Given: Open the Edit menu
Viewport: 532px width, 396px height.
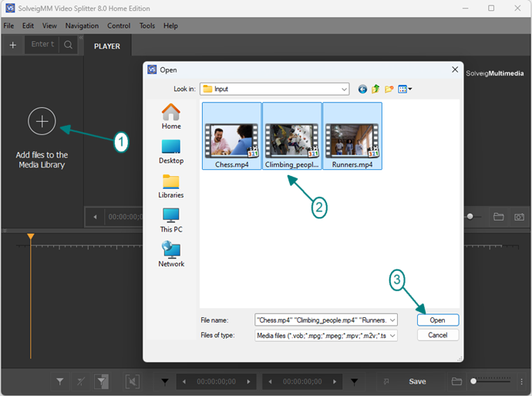Looking at the screenshot, I should (29, 25).
